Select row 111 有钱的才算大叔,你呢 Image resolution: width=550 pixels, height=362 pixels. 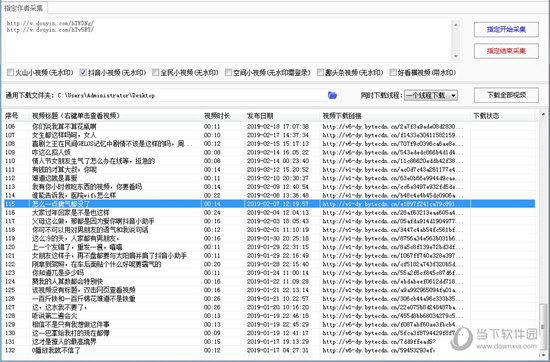(269, 169)
